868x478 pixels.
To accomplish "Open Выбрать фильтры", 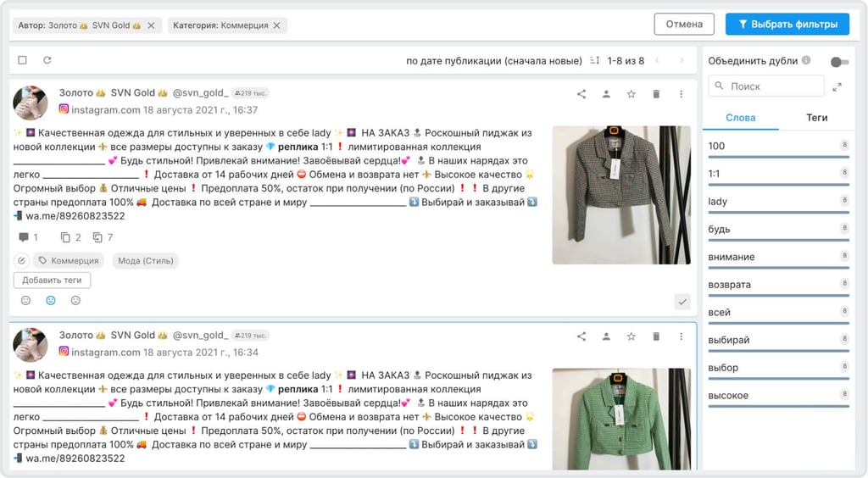I will (787, 25).
